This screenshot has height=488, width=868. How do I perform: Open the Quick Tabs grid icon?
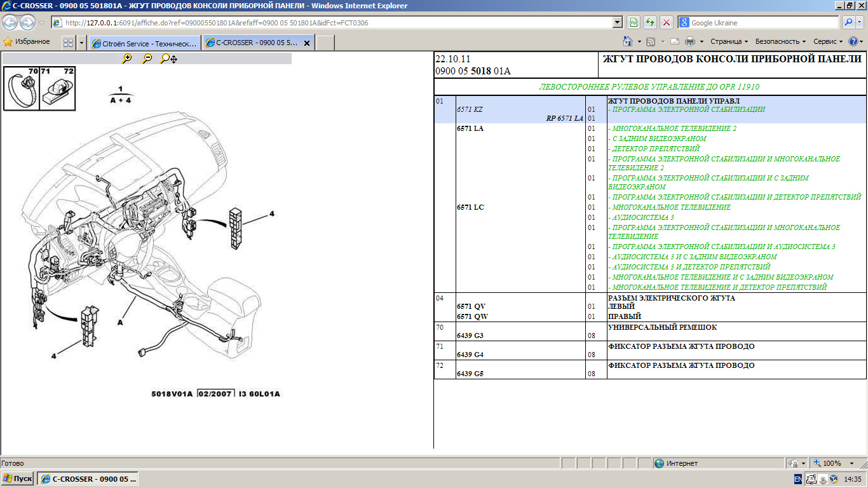tap(69, 43)
